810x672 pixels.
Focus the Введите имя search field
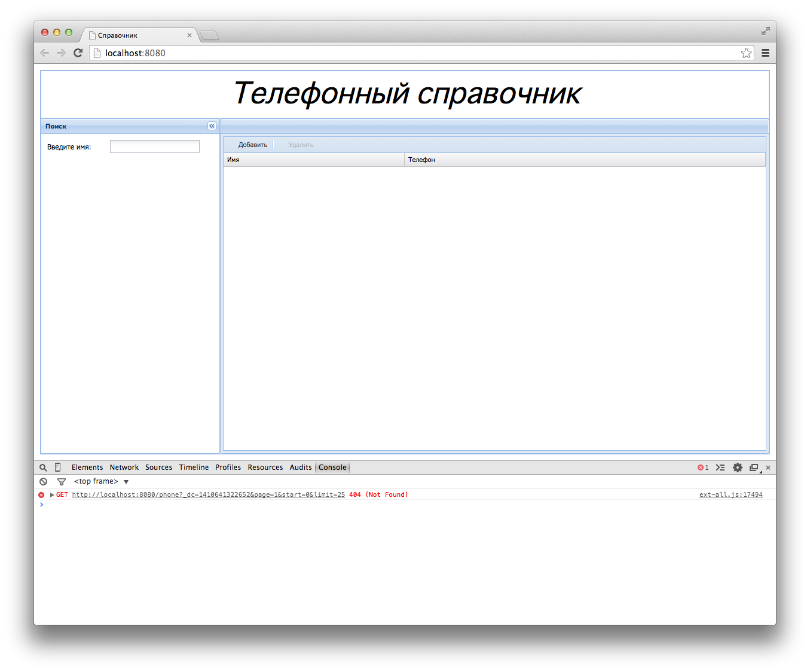coord(155,146)
